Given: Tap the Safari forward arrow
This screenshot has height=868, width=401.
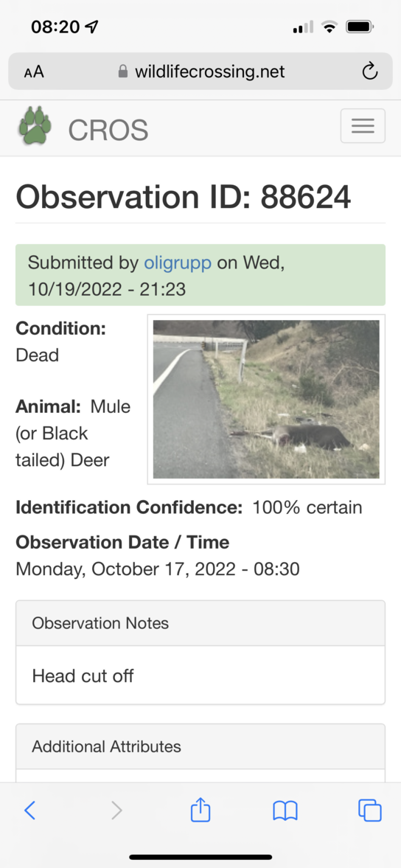Looking at the screenshot, I should 116,810.
